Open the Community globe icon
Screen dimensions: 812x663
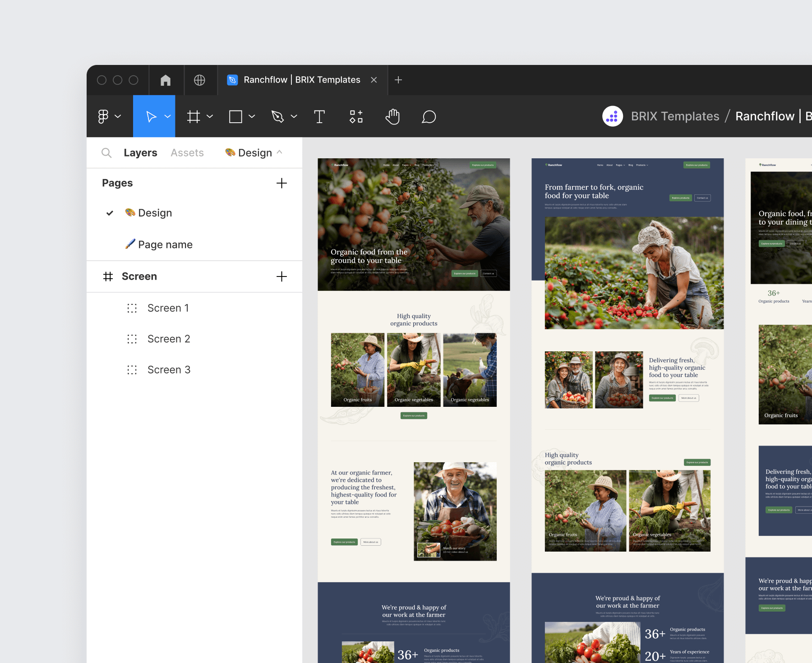coord(199,80)
